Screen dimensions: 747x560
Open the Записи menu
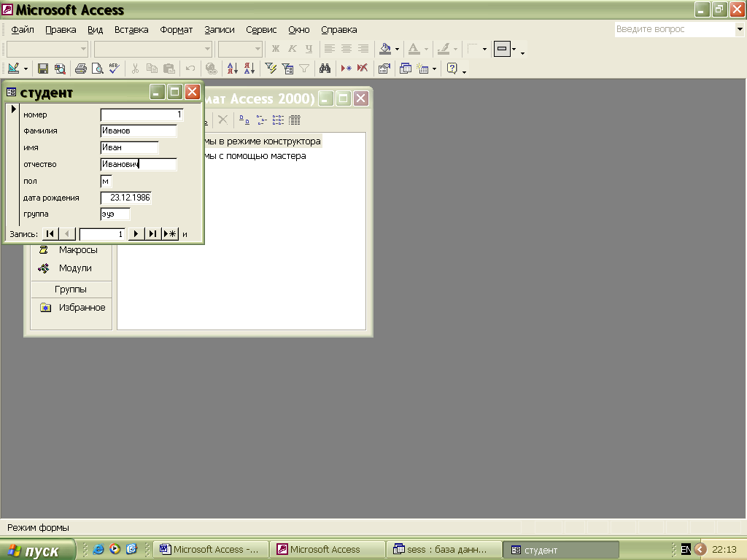pos(220,29)
